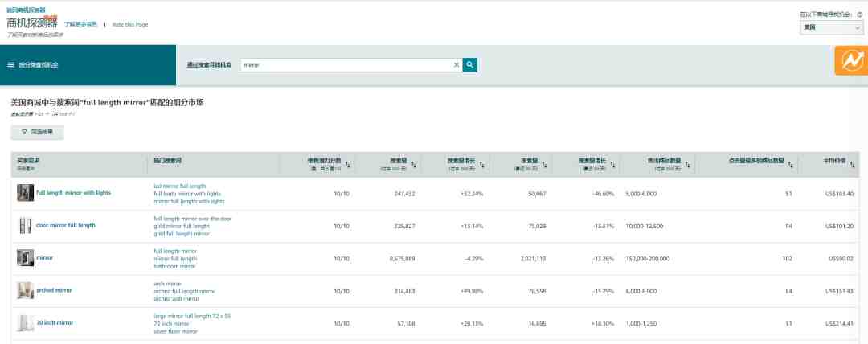The height and width of the screenshot is (344, 868).
Task: Click 90-day search volume 2,021,113
Action: [534, 259]
